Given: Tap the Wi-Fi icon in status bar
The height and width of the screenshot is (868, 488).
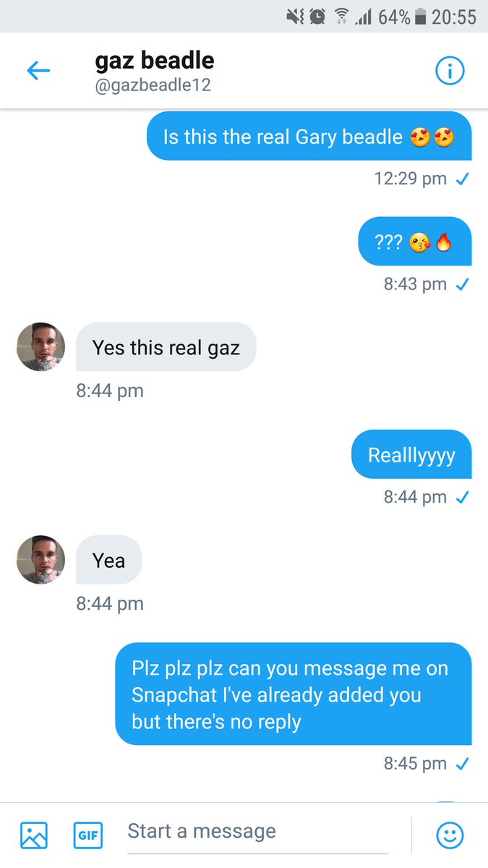Looking at the screenshot, I should (x=339, y=17).
